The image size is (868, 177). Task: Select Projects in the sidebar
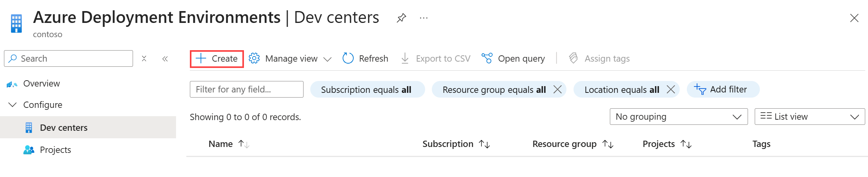55,150
